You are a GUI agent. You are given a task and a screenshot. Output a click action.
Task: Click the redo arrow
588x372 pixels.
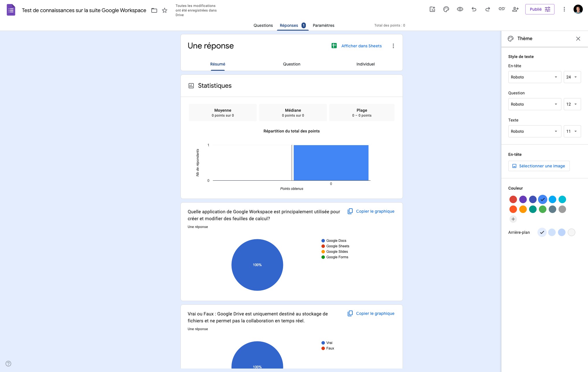488,9
